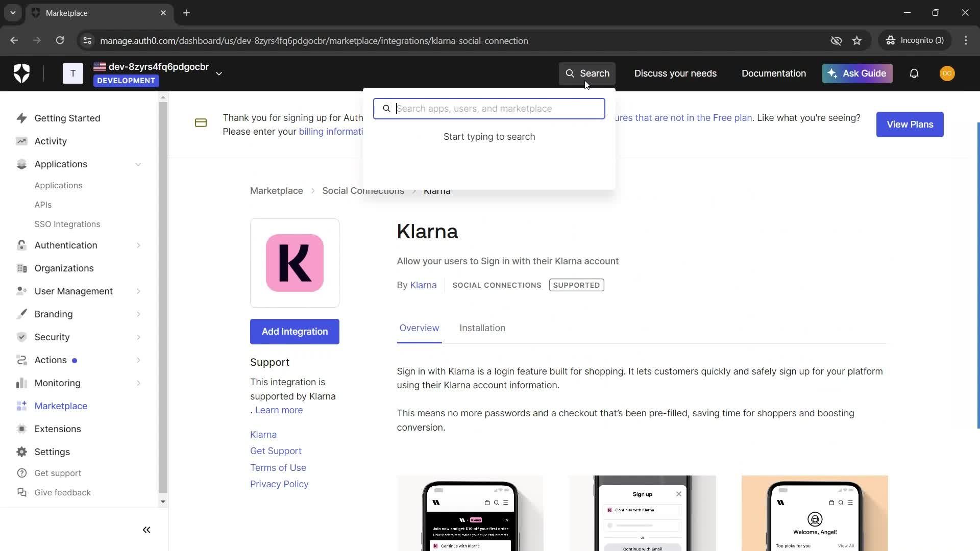980x551 pixels.
Task: Click the site information icon in address bar
Action: click(x=87, y=40)
